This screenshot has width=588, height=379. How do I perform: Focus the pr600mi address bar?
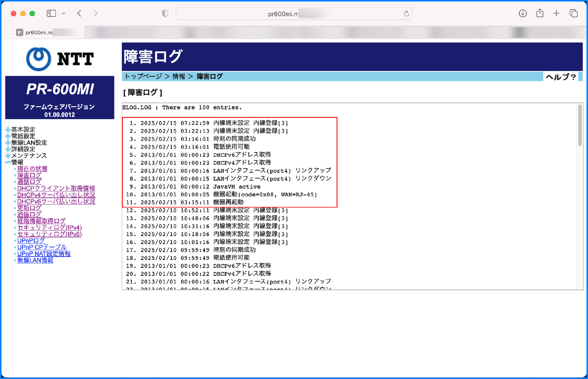click(294, 14)
